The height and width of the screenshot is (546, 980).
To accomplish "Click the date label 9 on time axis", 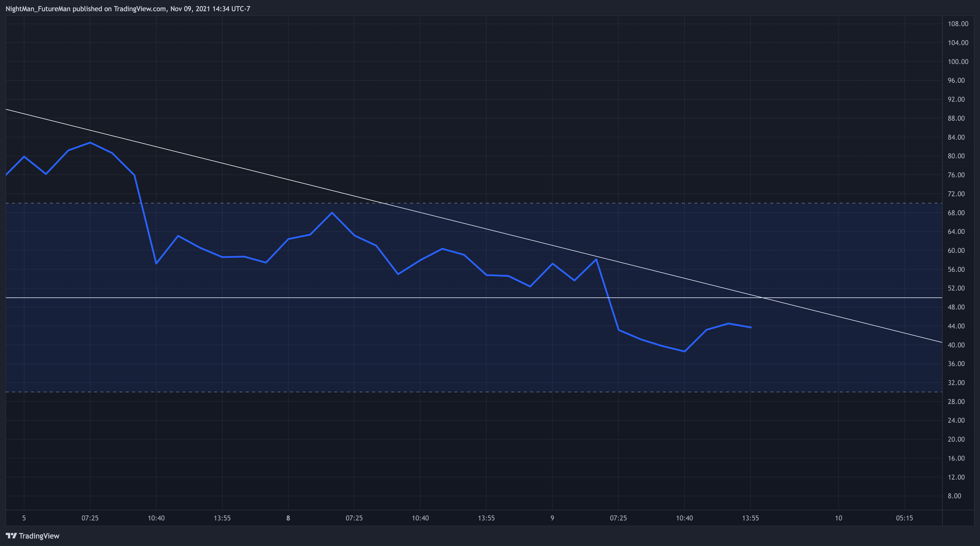I will tap(552, 518).
